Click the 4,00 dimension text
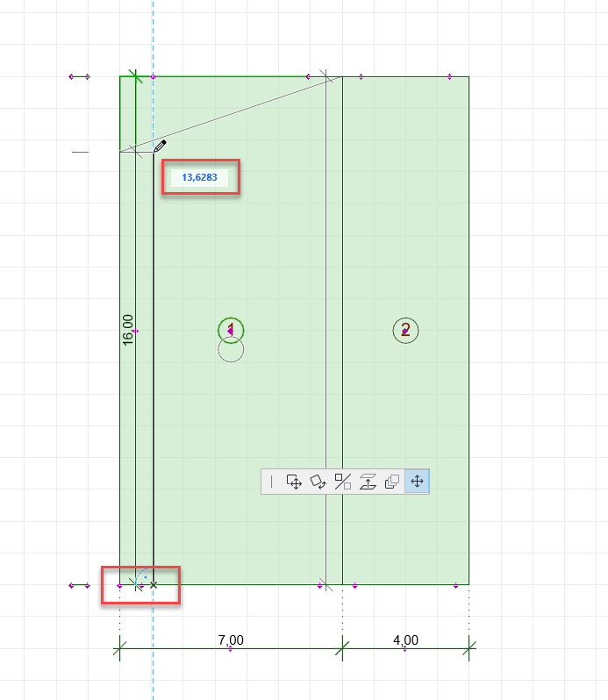This screenshot has width=608, height=700. [x=405, y=640]
